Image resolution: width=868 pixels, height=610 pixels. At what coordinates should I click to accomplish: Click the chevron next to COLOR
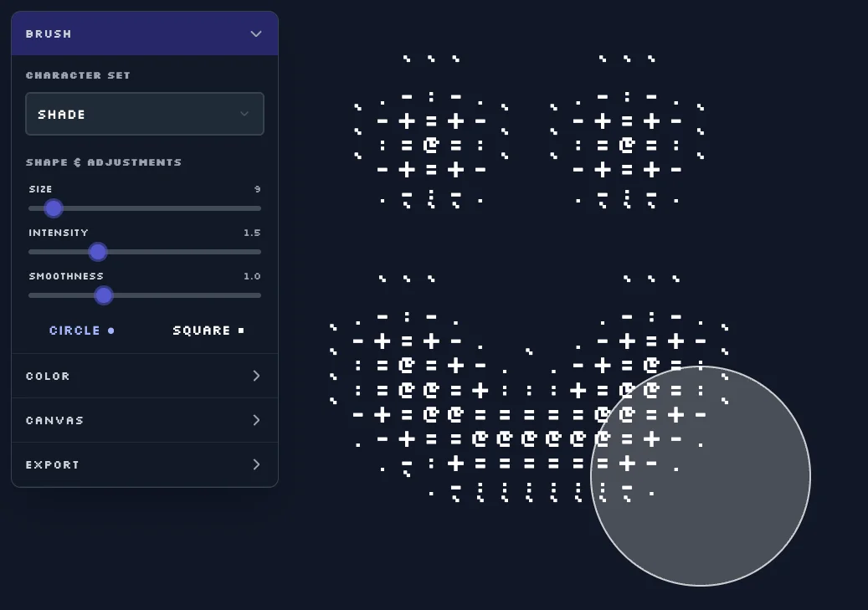pyautogui.click(x=257, y=376)
